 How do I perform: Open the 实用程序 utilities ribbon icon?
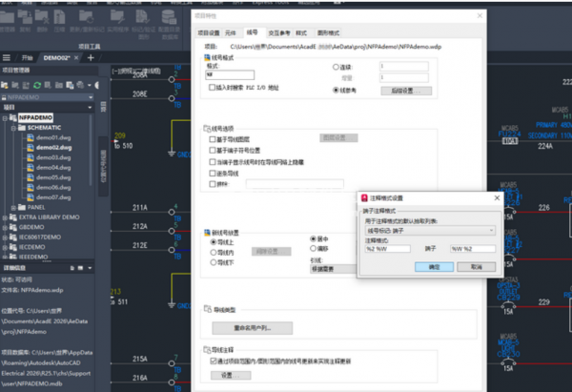117,17
